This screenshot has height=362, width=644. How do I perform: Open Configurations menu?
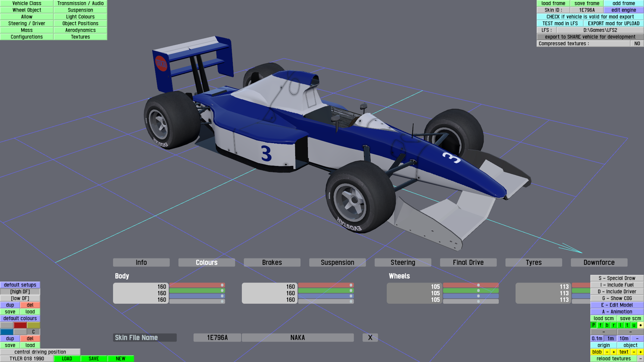point(27,37)
